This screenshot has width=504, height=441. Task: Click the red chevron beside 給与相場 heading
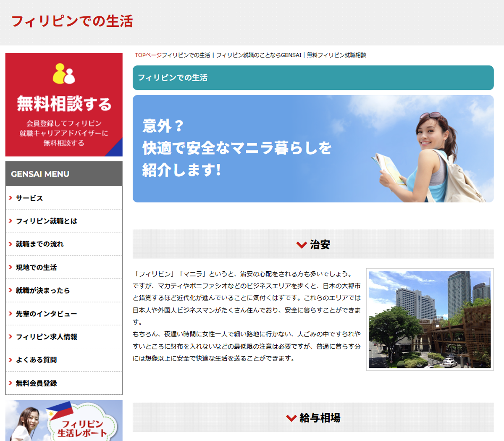click(x=291, y=418)
